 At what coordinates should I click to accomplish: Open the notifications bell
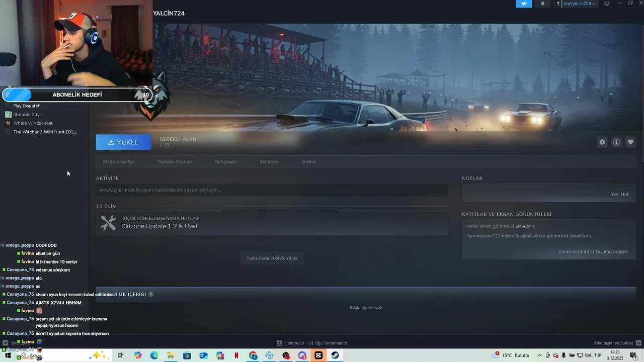[542, 4]
